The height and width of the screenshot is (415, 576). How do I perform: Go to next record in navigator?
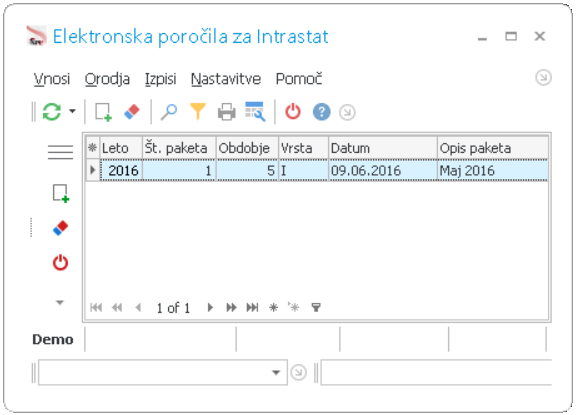point(210,307)
